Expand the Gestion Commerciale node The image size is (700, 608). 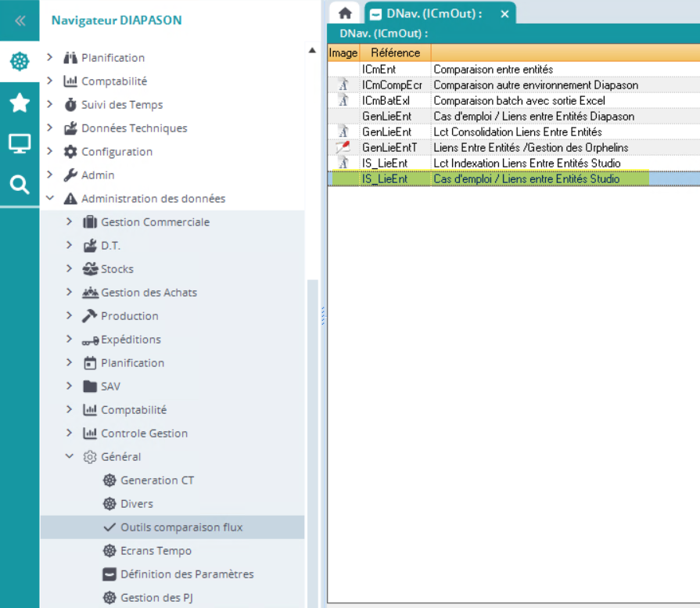pos(70,222)
